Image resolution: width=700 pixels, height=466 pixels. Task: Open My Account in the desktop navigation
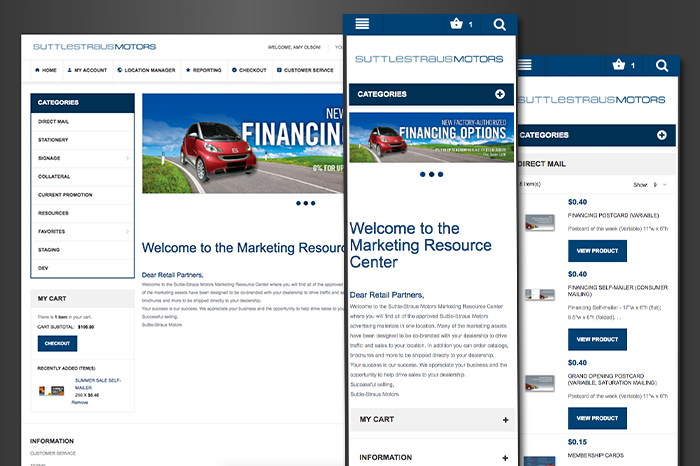tap(87, 70)
